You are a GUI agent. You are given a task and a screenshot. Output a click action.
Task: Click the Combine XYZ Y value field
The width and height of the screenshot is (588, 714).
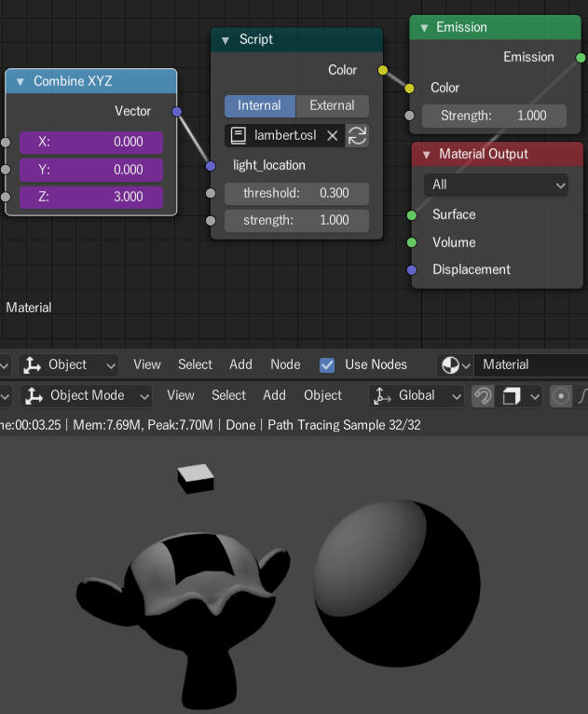pyautogui.click(x=91, y=170)
